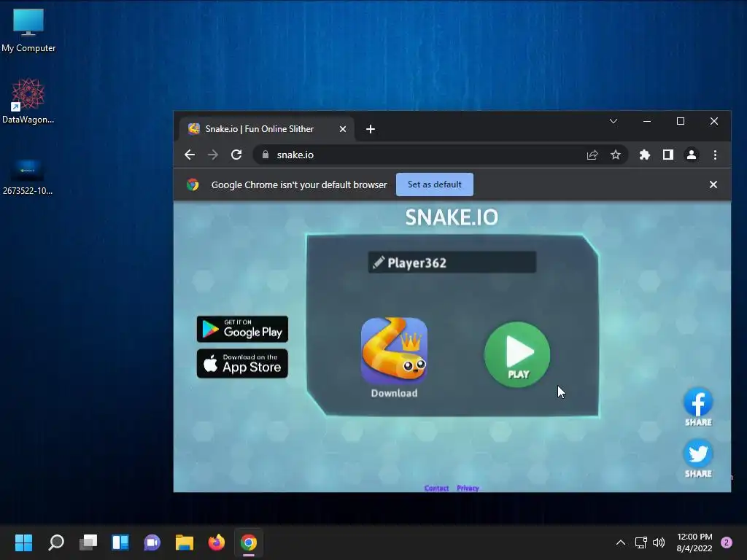This screenshot has height=560, width=747.
Task: Open Chrome's three-dot menu
Action: pyautogui.click(x=715, y=155)
